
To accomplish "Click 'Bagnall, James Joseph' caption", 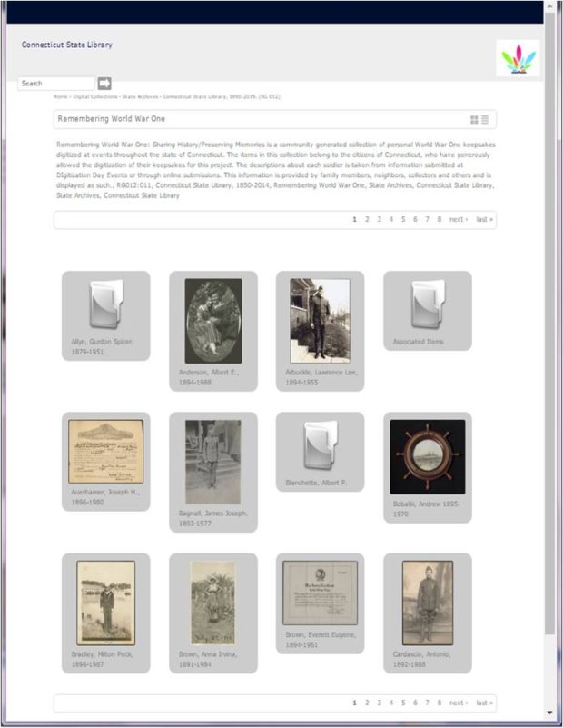I will pyautogui.click(x=213, y=518).
